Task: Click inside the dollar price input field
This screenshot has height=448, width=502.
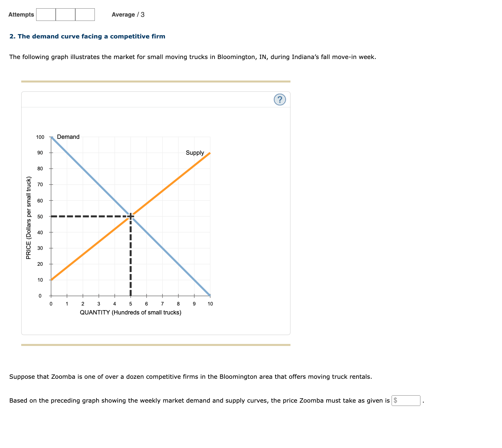Action: 406,401
